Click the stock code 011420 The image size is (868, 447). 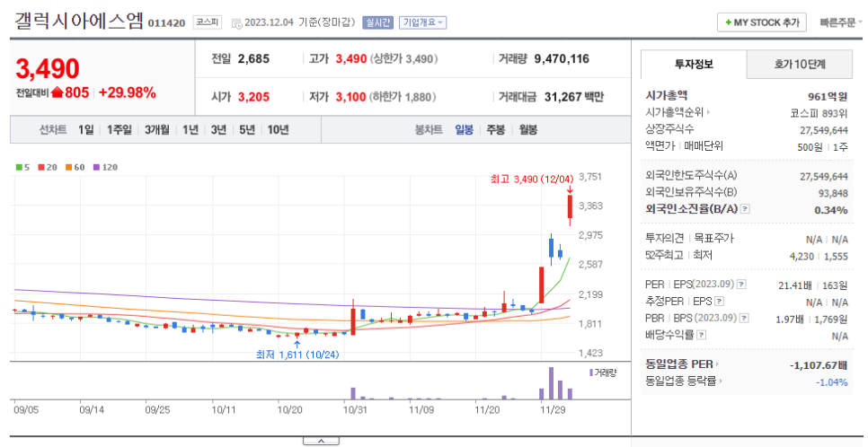(166, 23)
